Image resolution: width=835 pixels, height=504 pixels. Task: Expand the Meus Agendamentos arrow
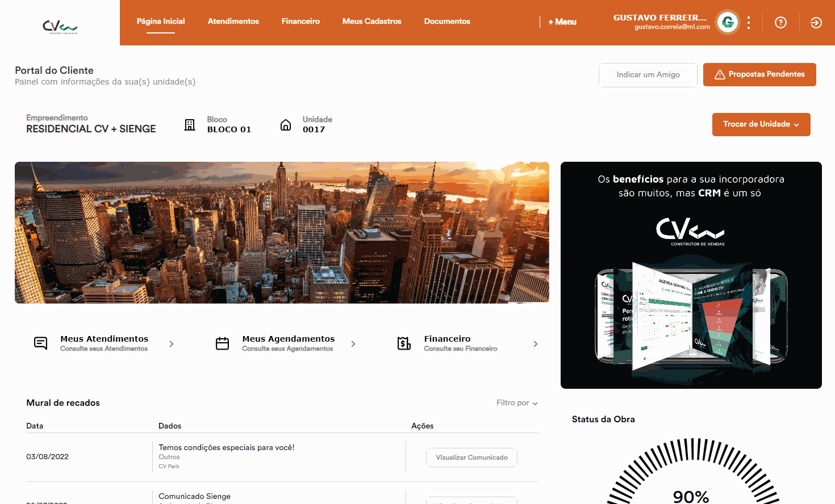point(353,344)
